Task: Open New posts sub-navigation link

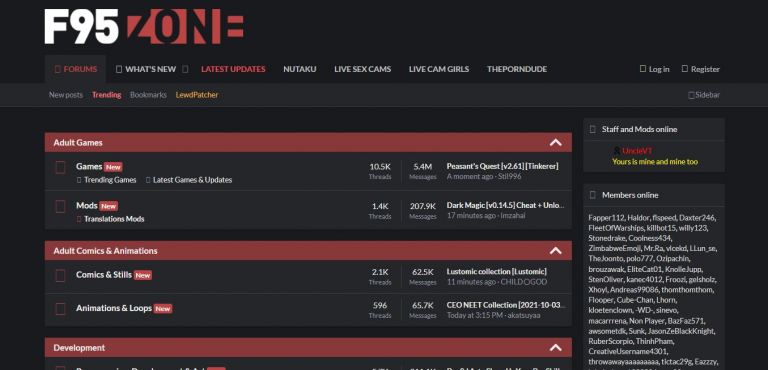Action: pyautogui.click(x=66, y=95)
